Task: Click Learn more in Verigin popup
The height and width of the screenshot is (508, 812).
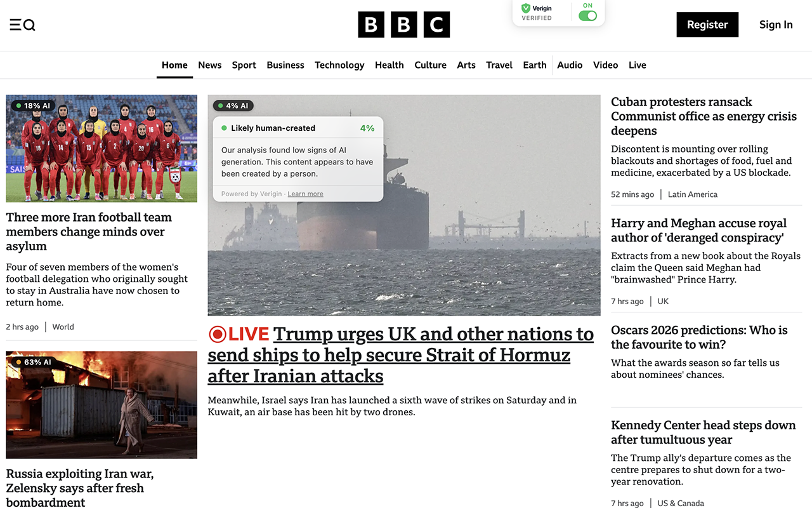Action: pyautogui.click(x=305, y=194)
